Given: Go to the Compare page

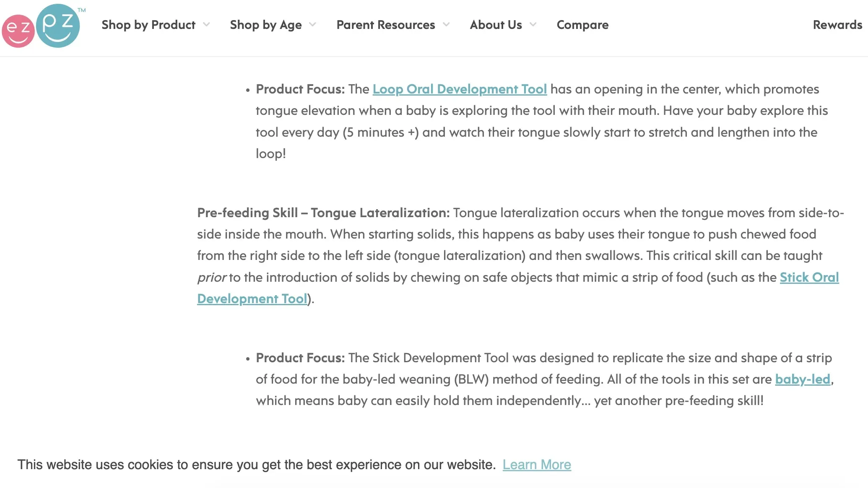Looking at the screenshot, I should point(582,25).
